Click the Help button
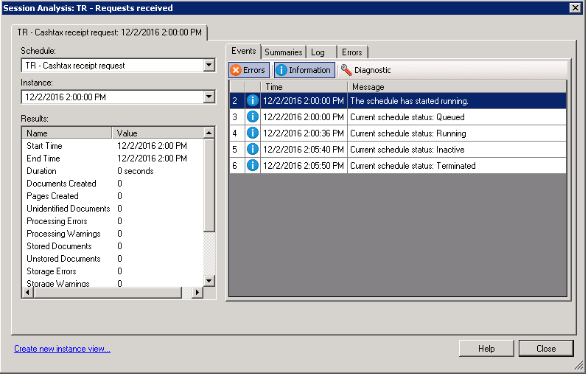 486,349
